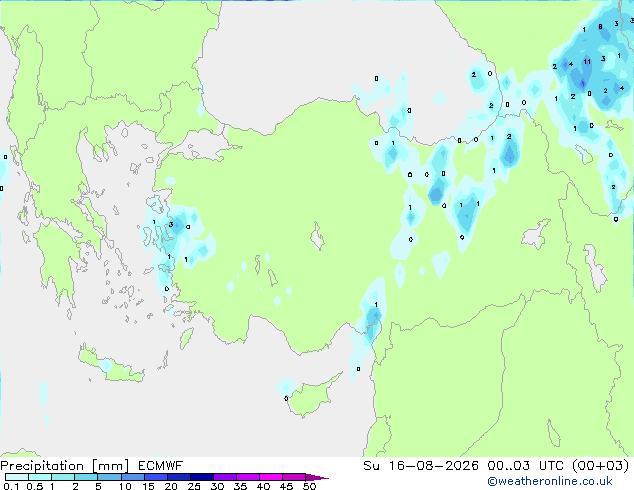
Task: Click the over-50 mm arrow tip of legend
Action: (317, 477)
